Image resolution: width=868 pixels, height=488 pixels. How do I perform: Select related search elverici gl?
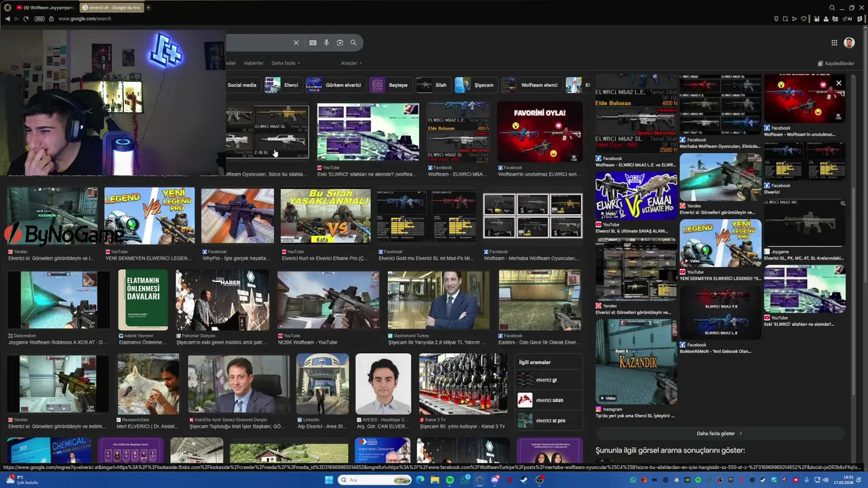tap(549, 380)
